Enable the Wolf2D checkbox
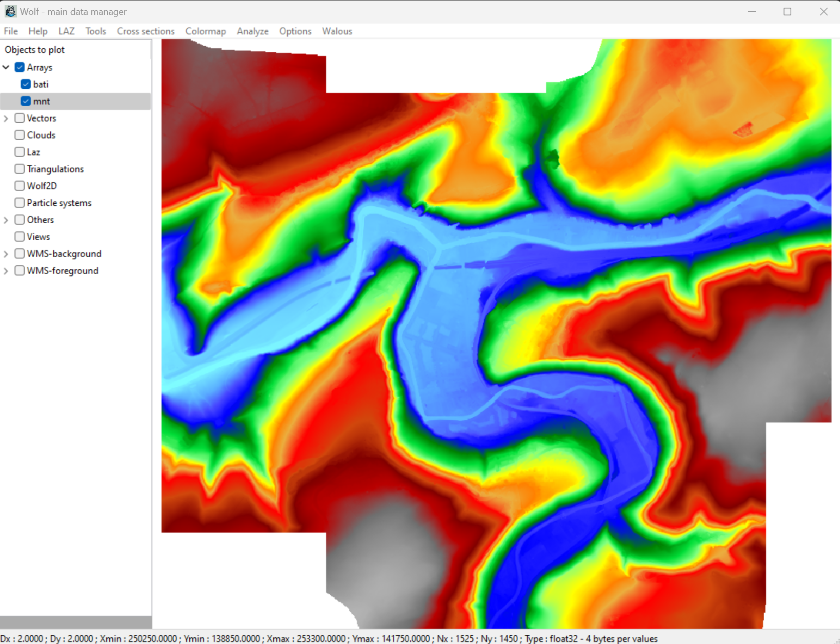 [x=19, y=186]
